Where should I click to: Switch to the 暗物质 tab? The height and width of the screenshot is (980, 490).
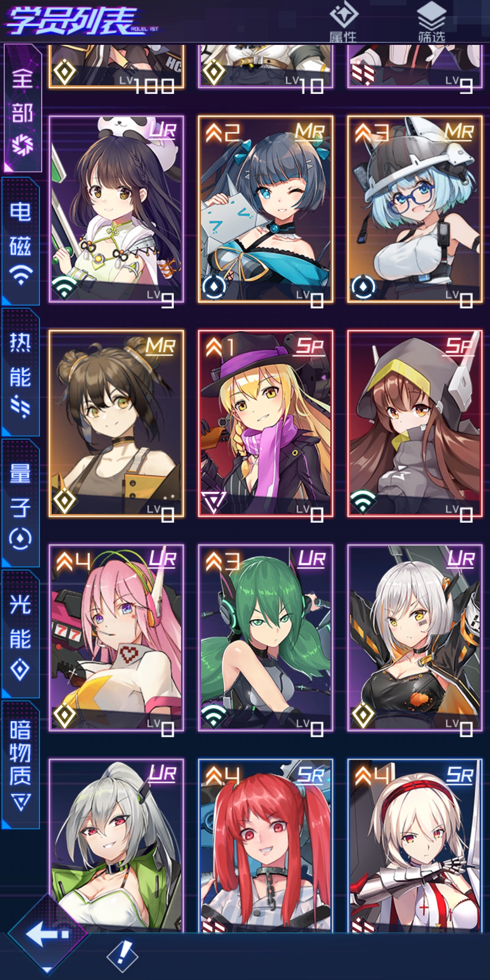21,765
